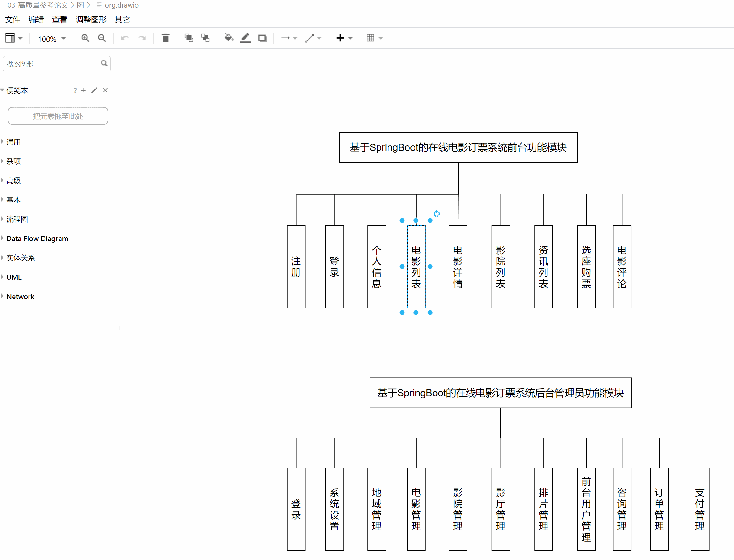This screenshot has width=734, height=560.
Task: Expand the 通用 shape category
Action: [x=57, y=142]
